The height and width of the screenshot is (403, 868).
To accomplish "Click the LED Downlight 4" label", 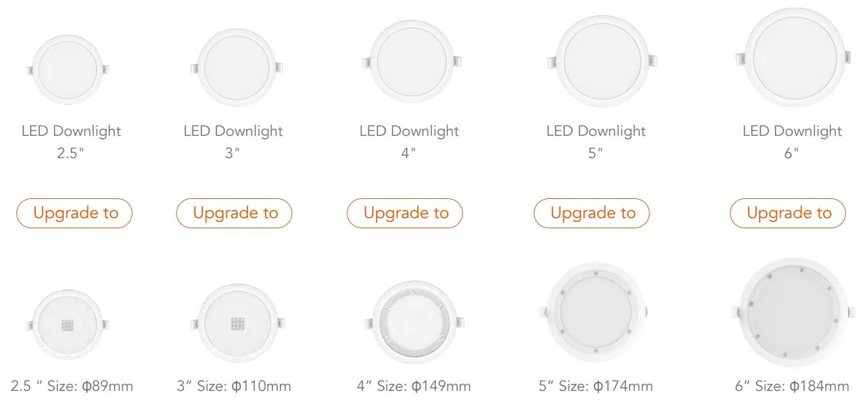I will click(409, 142).
